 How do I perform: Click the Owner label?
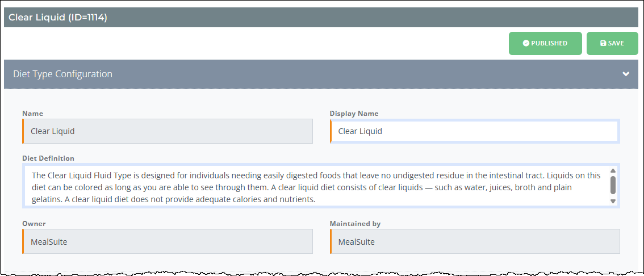click(34, 224)
